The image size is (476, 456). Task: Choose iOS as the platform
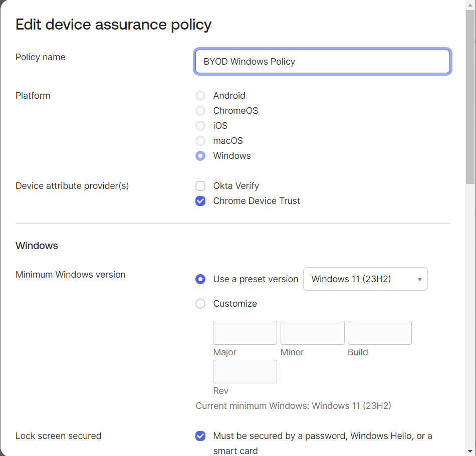(200, 126)
